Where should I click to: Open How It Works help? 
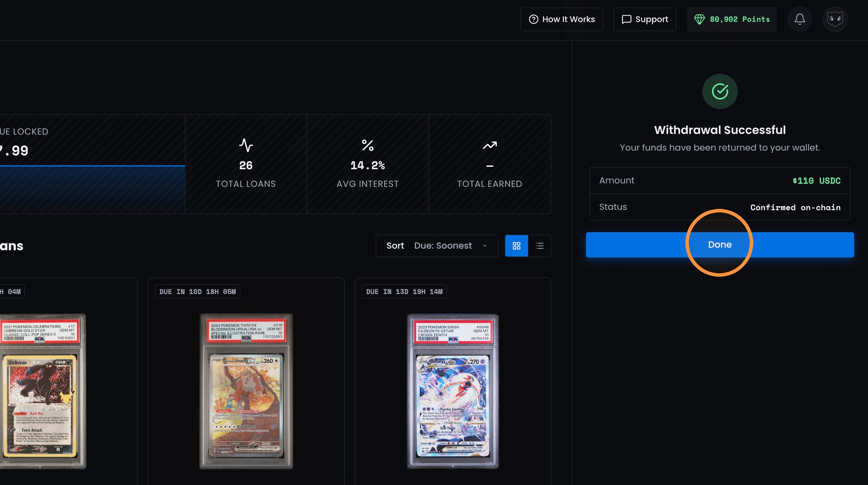point(562,20)
